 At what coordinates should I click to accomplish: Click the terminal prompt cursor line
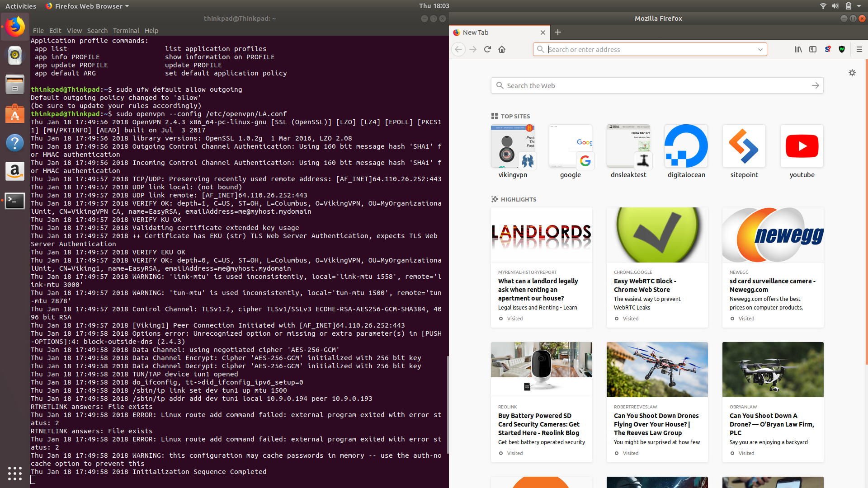pyautogui.click(x=33, y=480)
